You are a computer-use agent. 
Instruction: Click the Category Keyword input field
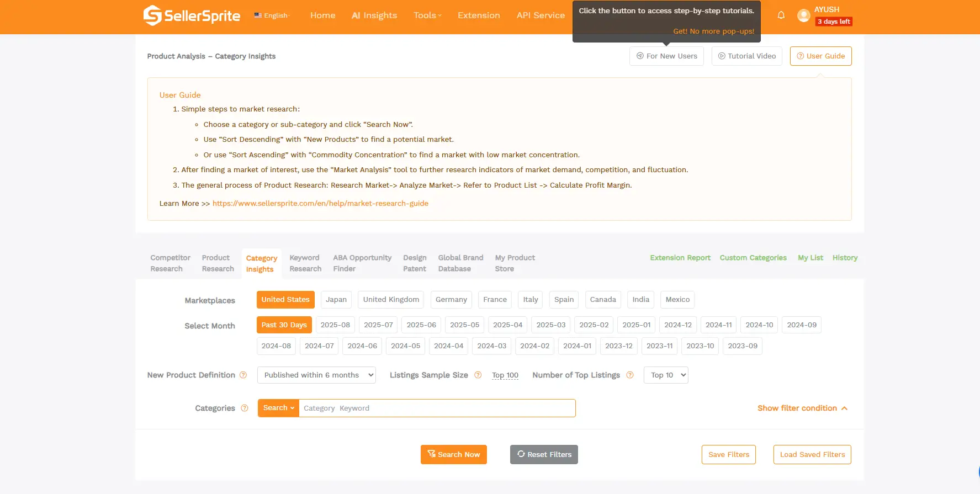coord(437,408)
